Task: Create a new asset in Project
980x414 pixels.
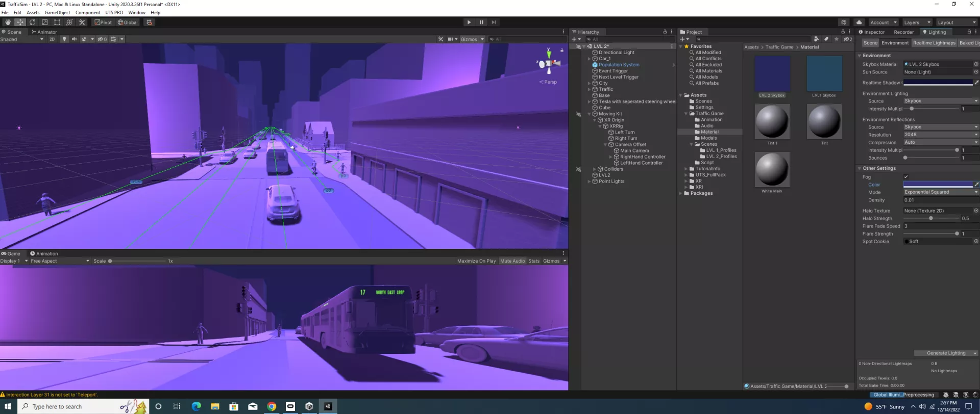Action: (684, 39)
